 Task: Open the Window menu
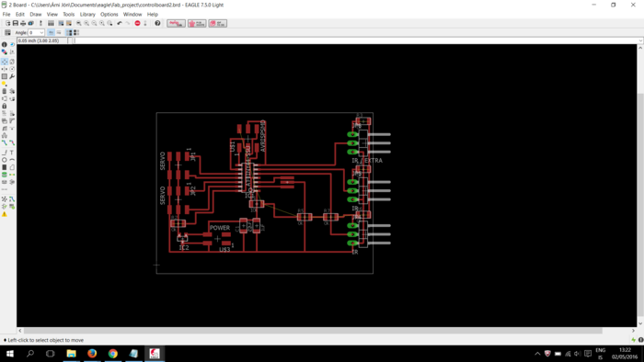pos(132,14)
